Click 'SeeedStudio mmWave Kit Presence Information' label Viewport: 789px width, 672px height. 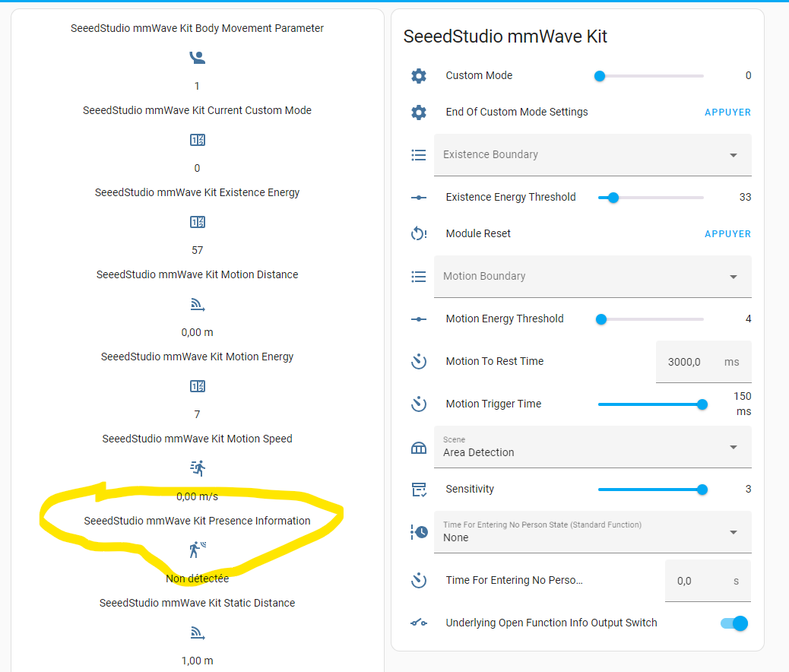tap(198, 521)
